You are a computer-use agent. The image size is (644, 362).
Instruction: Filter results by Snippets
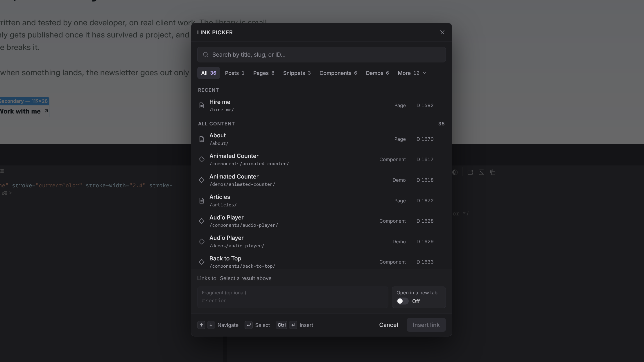[x=297, y=73]
